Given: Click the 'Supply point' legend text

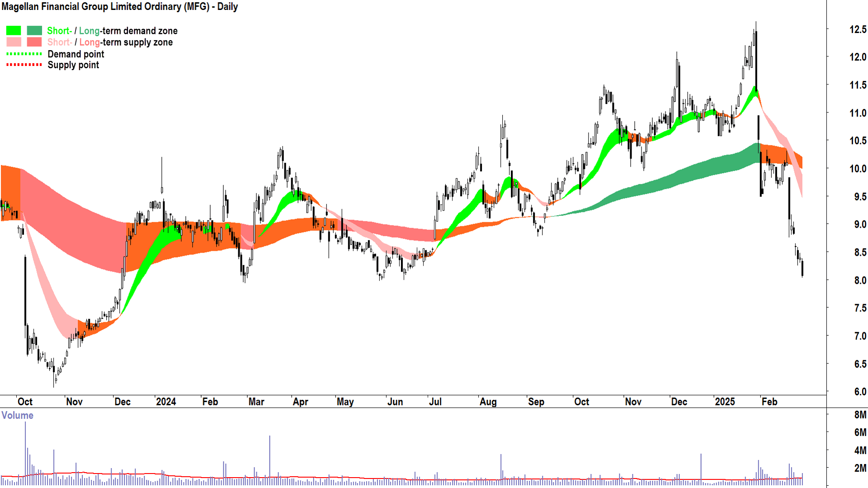Looking at the screenshot, I should point(73,65).
